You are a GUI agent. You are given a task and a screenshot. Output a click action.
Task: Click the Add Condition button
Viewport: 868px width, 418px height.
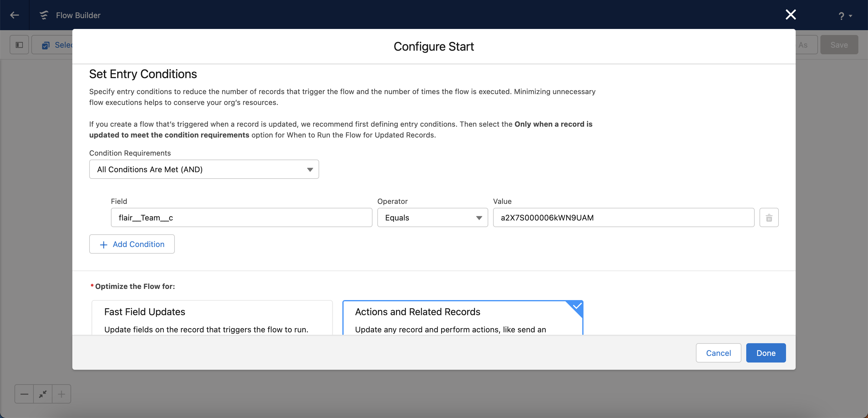coord(132,244)
